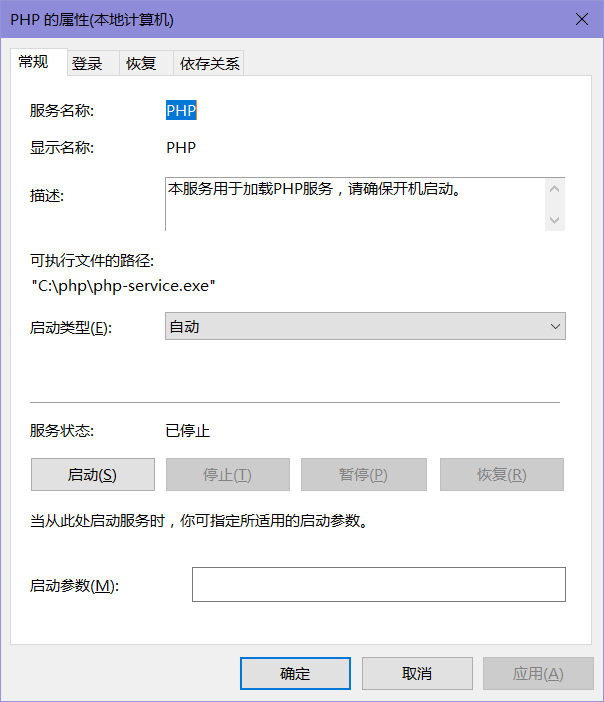Close the PHP properties dialog
The image size is (604, 702).
click(582, 19)
